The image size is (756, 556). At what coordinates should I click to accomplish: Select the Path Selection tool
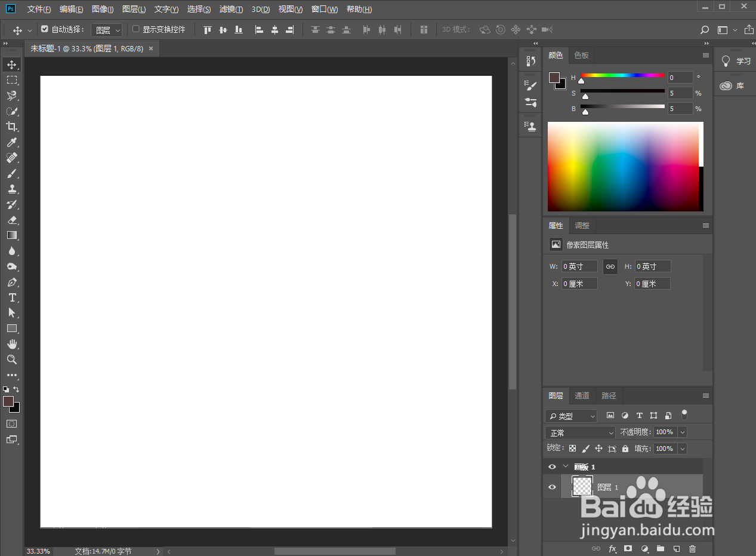click(x=12, y=313)
